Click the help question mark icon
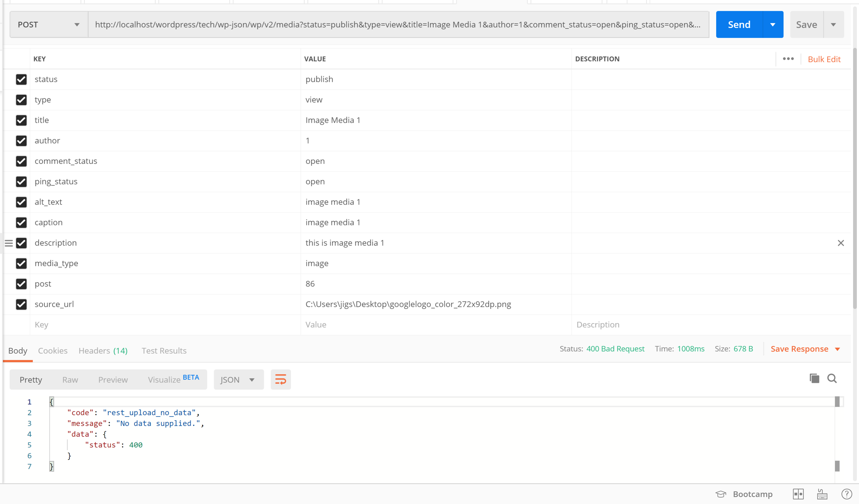 (846, 494)
